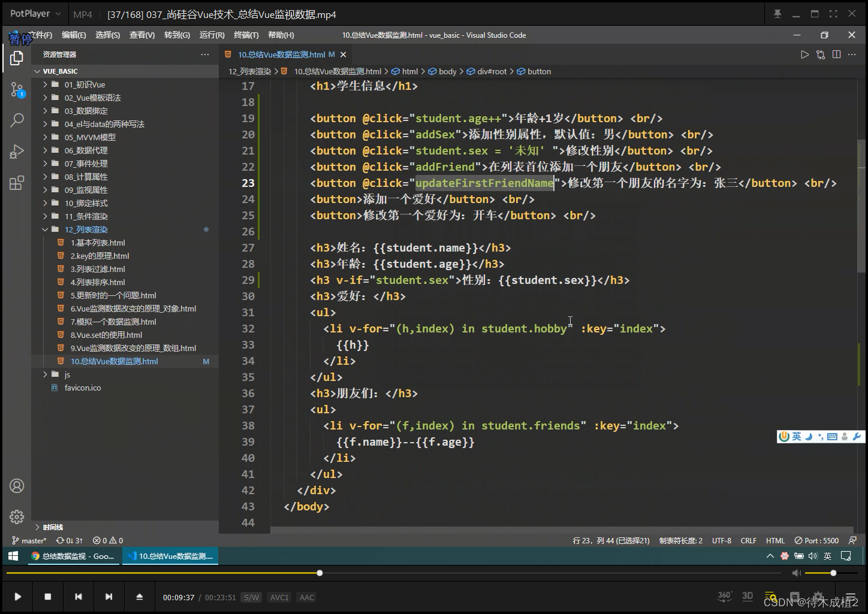Open the Extensions view icon

[17, 183]
